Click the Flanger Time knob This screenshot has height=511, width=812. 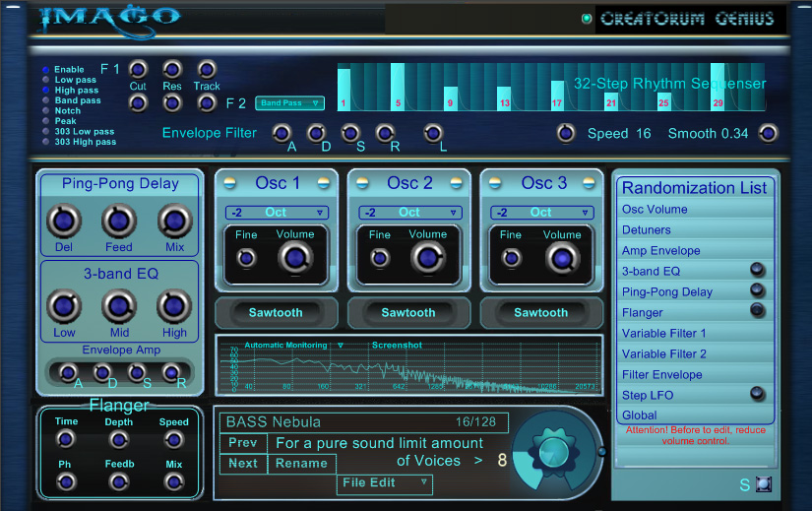[66, 440]
